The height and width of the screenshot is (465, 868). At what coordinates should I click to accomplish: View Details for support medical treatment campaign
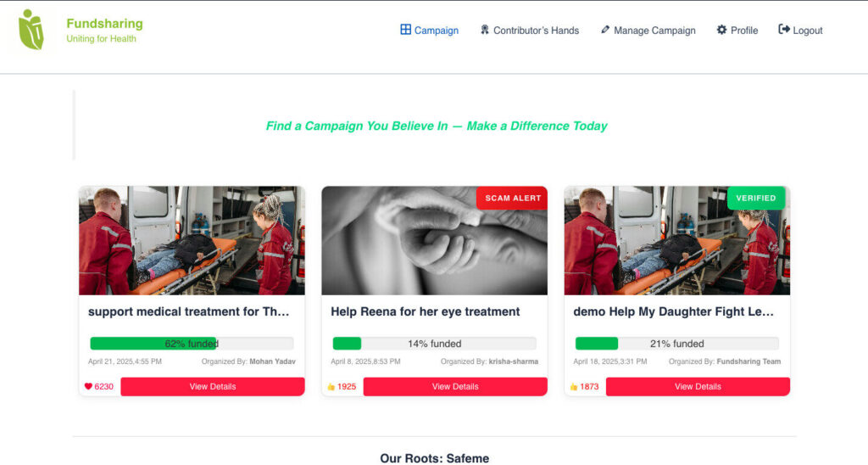[x=212, y=387]
